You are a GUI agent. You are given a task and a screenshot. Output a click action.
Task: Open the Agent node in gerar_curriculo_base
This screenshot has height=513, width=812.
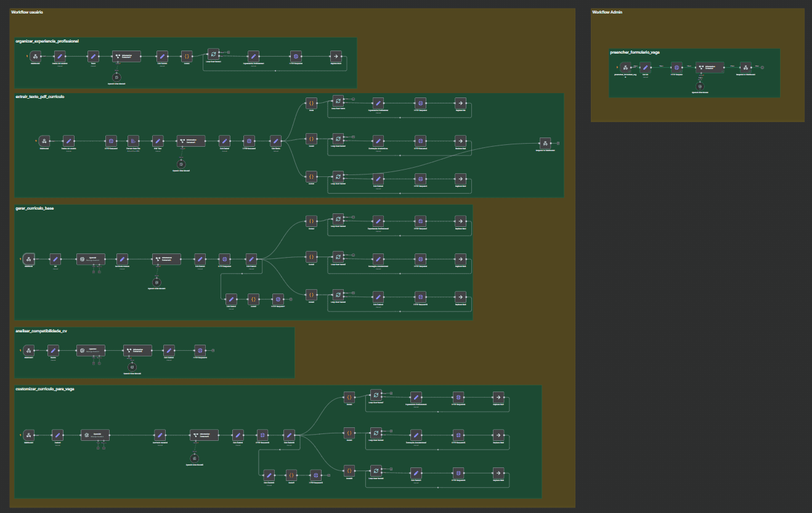click(x=90, y=260)
